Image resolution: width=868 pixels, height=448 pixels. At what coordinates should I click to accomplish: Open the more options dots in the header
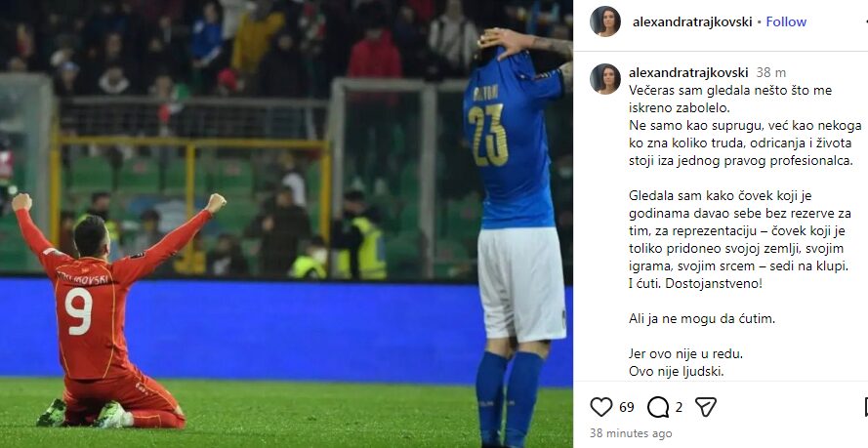click(x=866, y=21)
